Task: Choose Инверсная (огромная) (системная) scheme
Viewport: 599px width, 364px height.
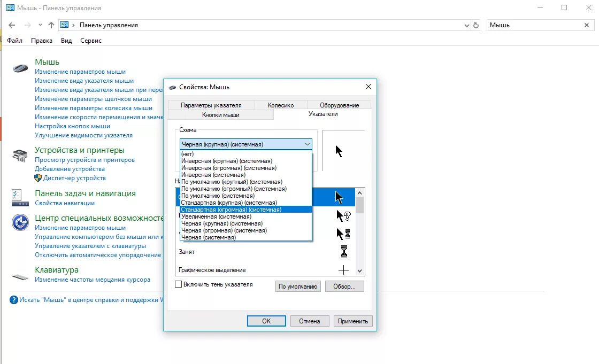Action: click(245, 168)
